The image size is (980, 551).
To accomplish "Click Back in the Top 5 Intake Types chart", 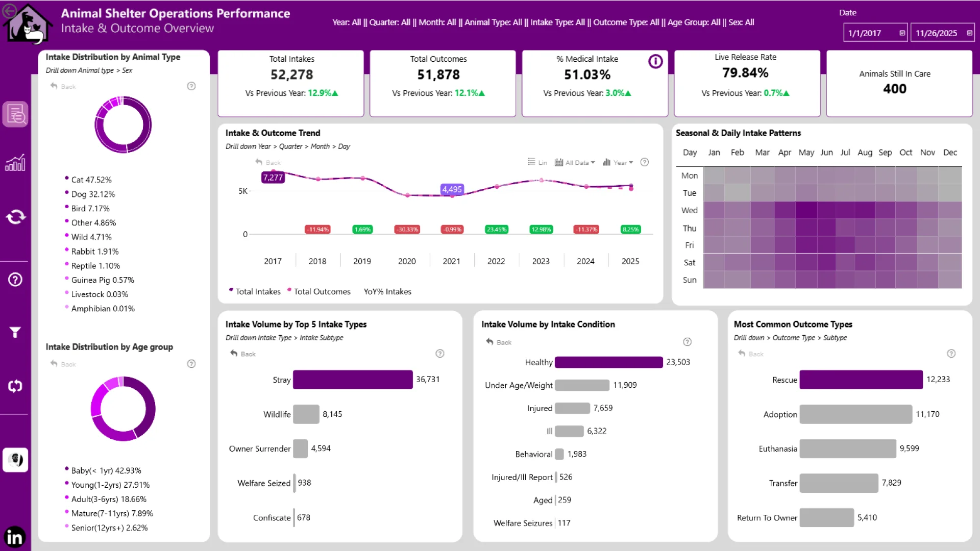I will [x=243, y=354].
